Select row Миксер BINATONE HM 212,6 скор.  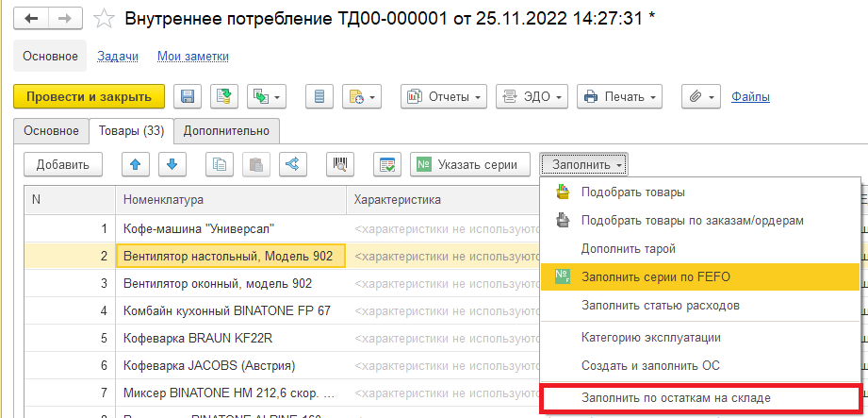[232, 393]
